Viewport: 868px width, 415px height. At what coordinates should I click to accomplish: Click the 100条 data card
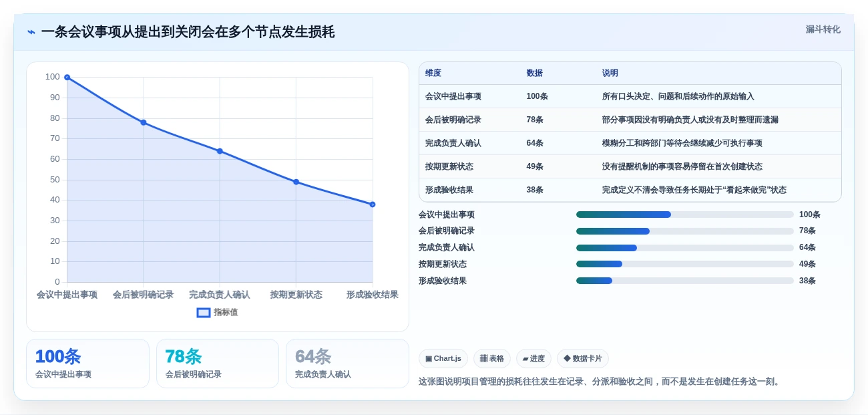click(87, 364)
